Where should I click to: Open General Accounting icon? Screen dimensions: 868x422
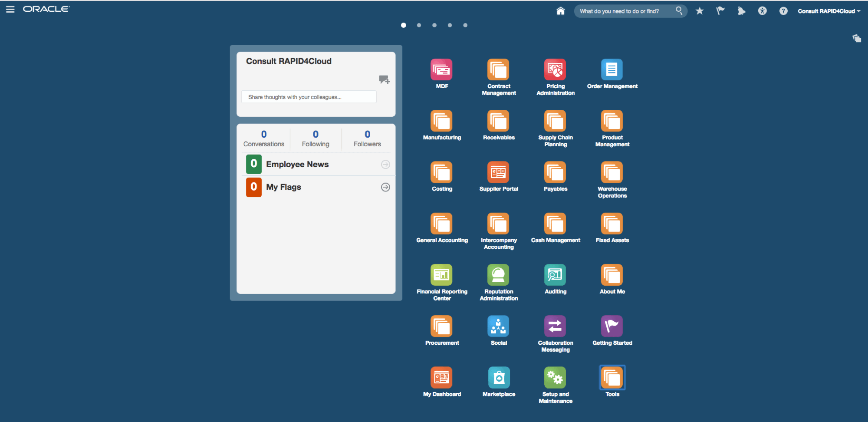pyautogui.click(x=441, y=224)
